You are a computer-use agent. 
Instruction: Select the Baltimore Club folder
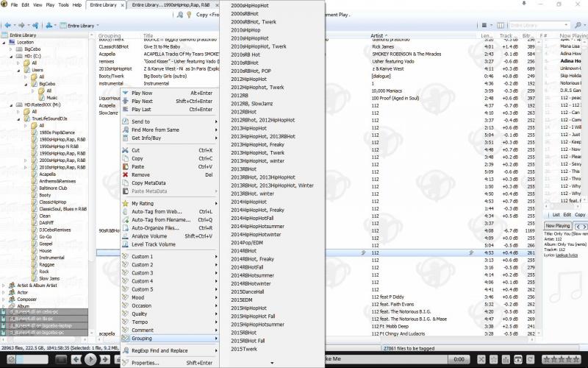(53, 188)
